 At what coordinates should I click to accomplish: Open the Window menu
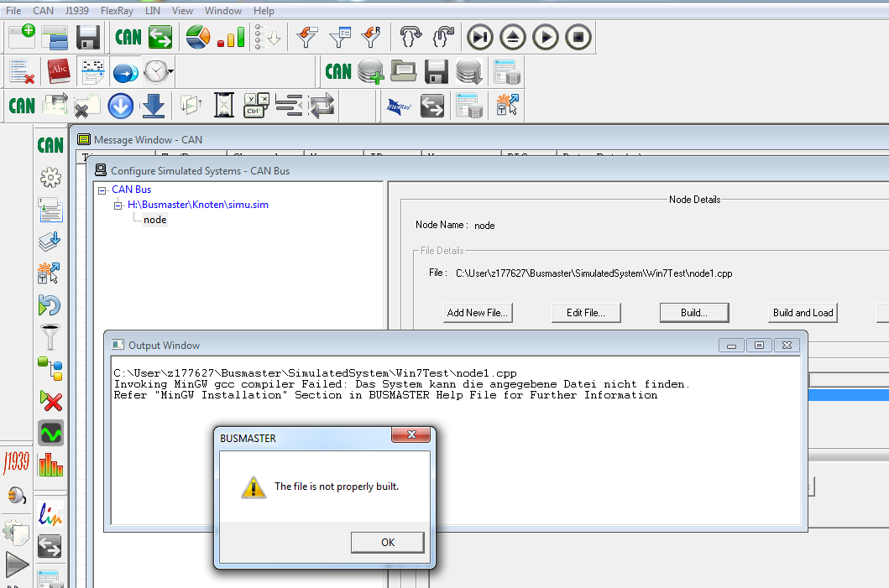[223, 11]
